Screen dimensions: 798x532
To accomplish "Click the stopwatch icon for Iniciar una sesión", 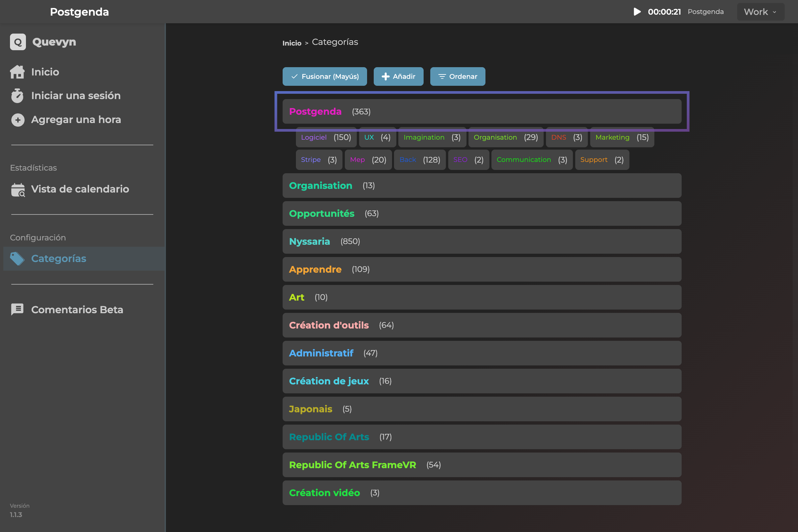I will point(17,96).
